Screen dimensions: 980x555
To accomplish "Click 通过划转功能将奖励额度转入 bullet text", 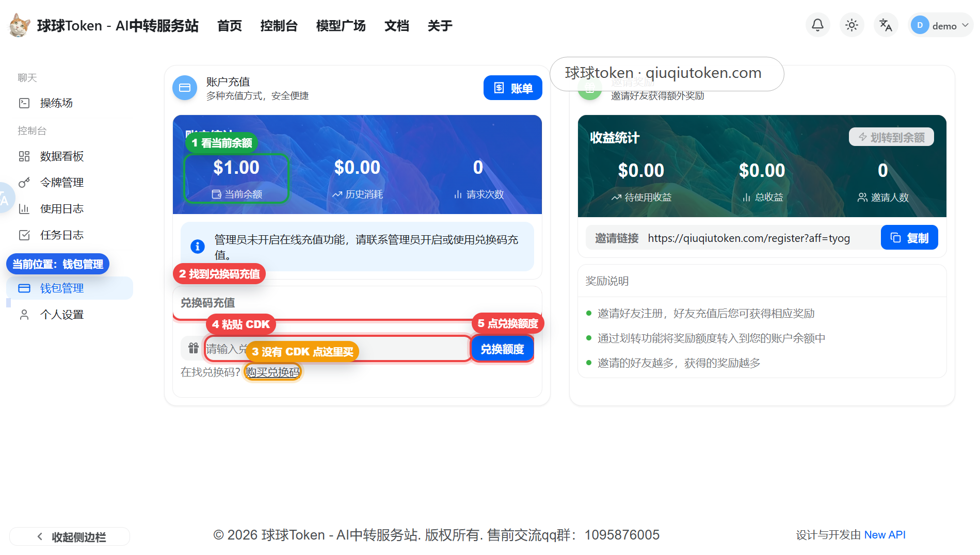I will [x=712, y=338].
